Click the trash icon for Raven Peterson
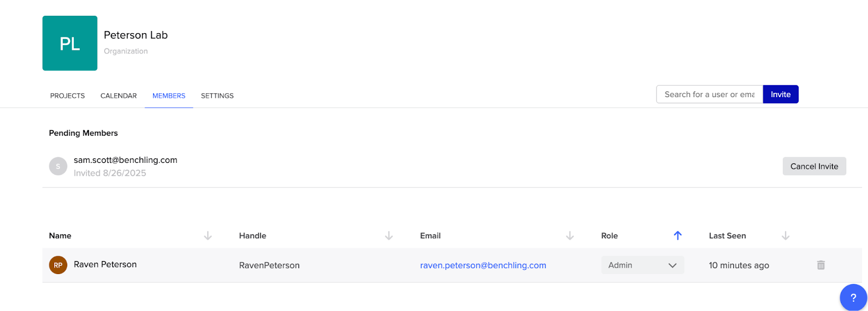The width and height of the screenshot is (868, 311). (x=821, y=265)
